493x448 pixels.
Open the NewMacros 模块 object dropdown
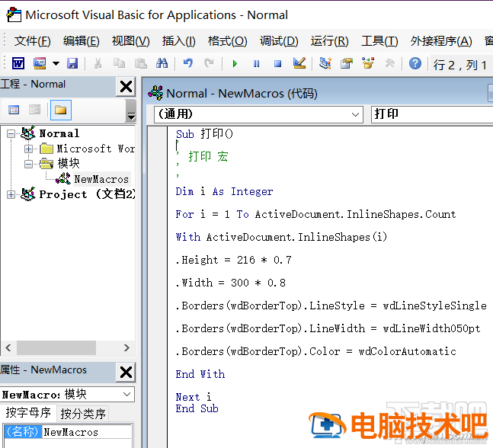click(x=126, y=394)
